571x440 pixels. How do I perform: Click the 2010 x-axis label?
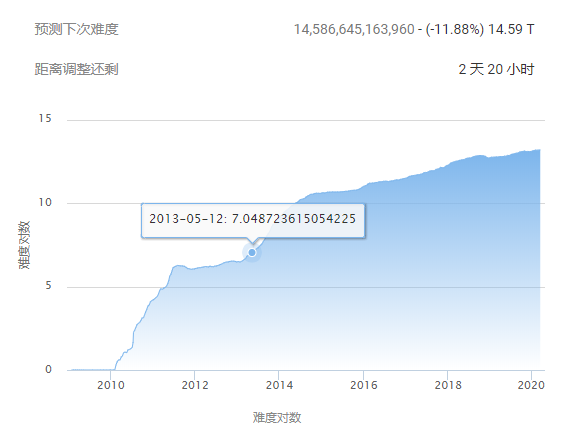(x=111, y=385)
